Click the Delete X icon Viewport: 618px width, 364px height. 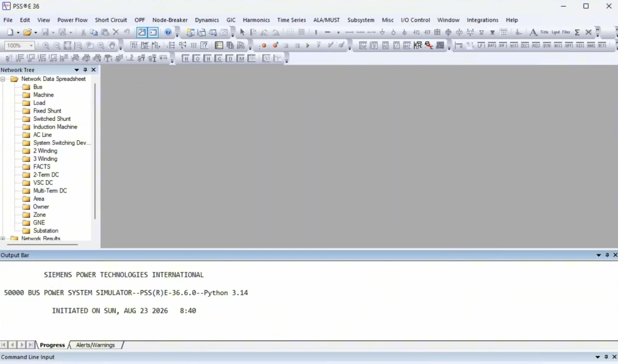tap(116, 32)
